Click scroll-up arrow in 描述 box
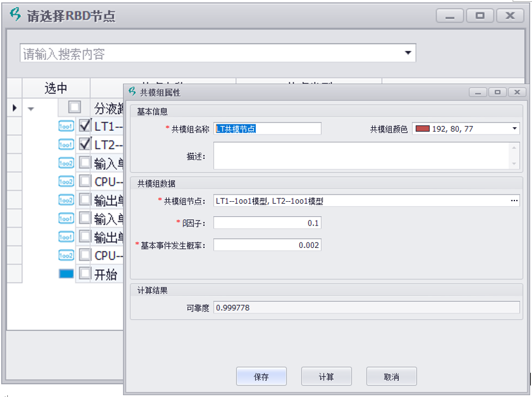The image size is (532, 397). point(514,148)
